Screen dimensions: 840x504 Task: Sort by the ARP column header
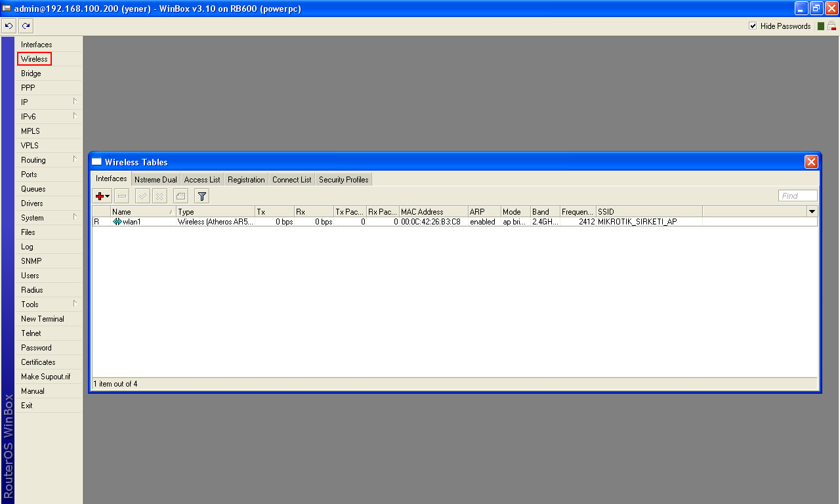(484, 211)
